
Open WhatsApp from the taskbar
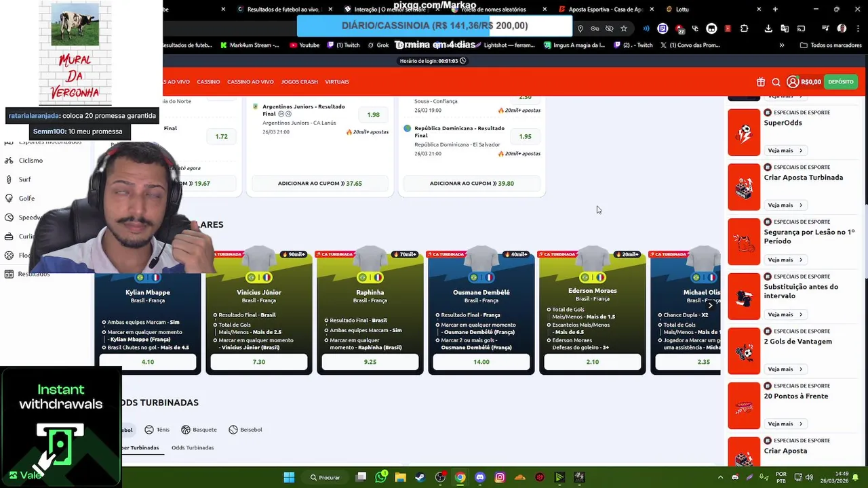(x=381, y=477)
